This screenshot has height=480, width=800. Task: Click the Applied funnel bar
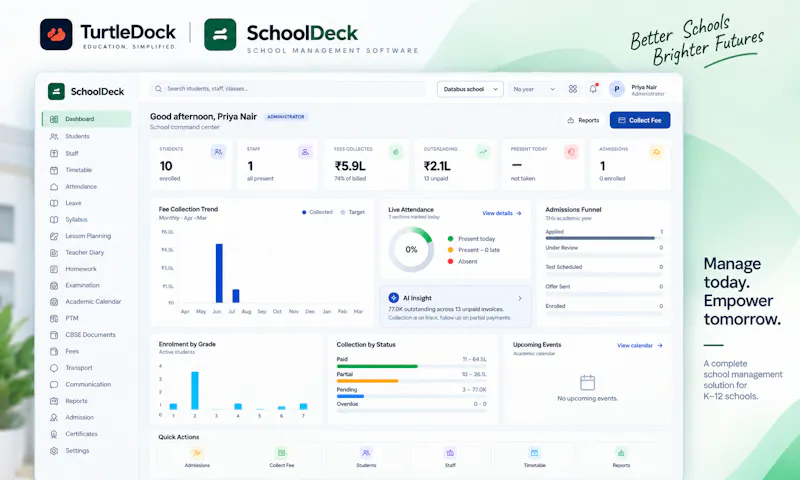[x=600, y=238]
